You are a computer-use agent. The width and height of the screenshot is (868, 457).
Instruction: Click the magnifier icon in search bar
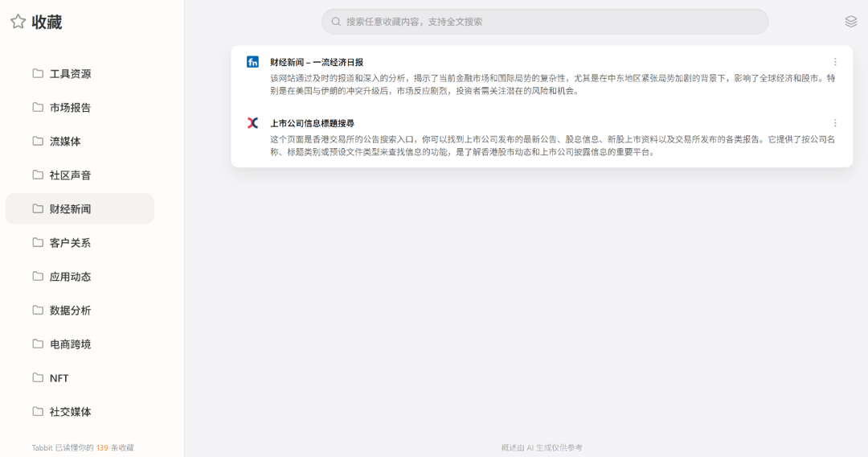tap(336, 22)
